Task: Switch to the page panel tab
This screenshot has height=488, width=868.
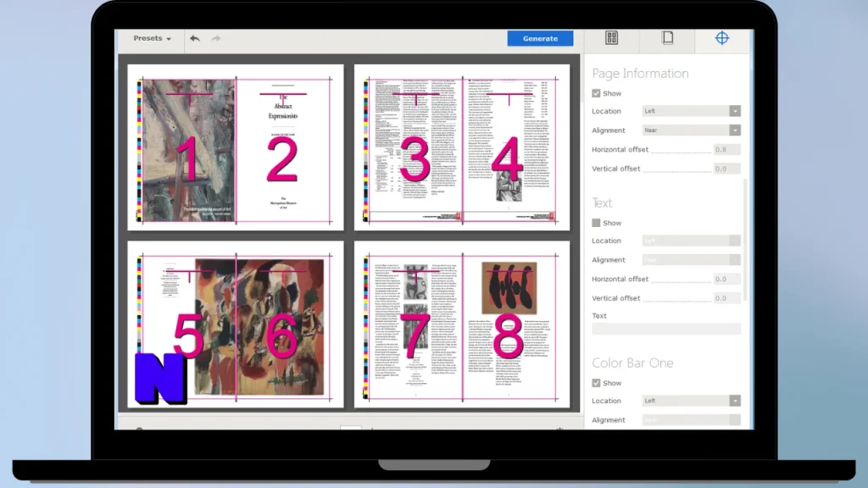Action: click(x=668, y=37)
